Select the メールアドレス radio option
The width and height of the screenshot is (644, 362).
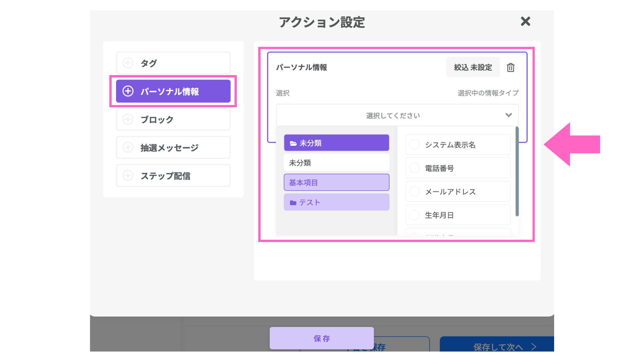[415, 192]
